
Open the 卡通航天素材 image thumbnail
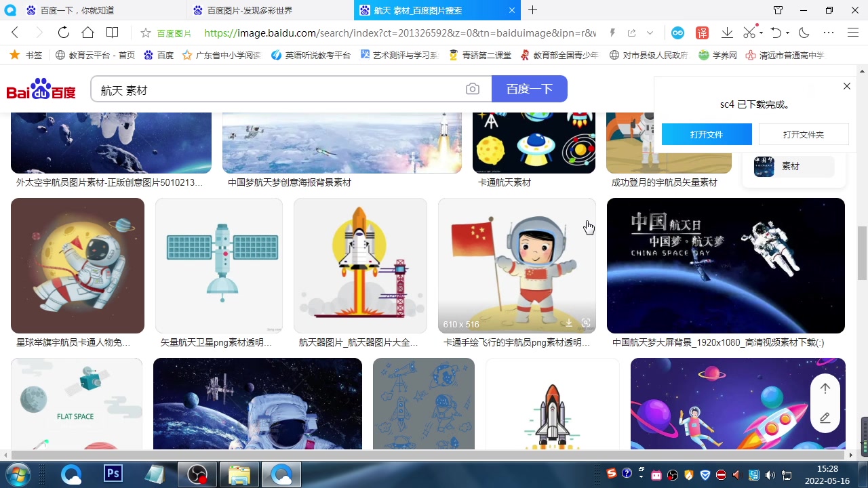[x=534, y=142]
